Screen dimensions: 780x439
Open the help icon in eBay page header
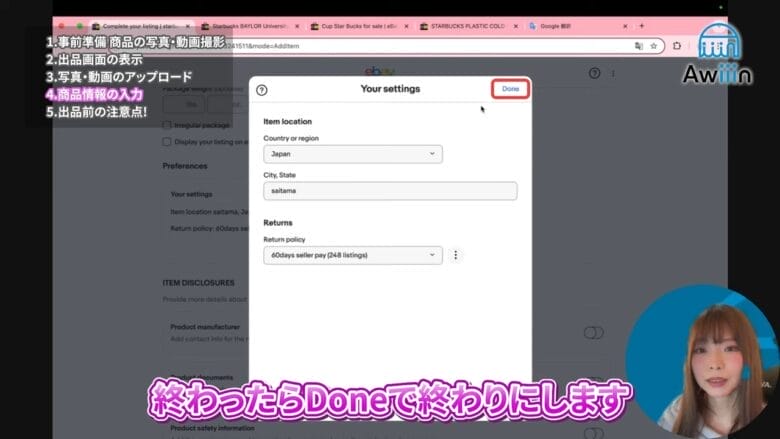(x=594, y=73)
